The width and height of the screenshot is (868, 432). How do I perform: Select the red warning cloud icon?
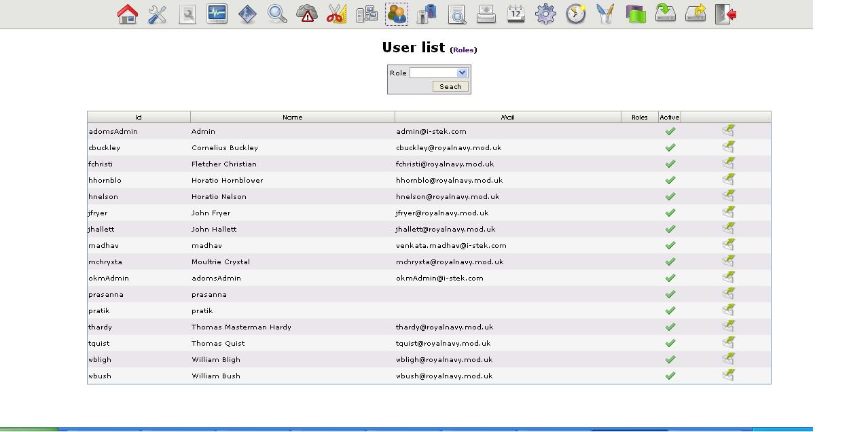click(x=306, y=14)
